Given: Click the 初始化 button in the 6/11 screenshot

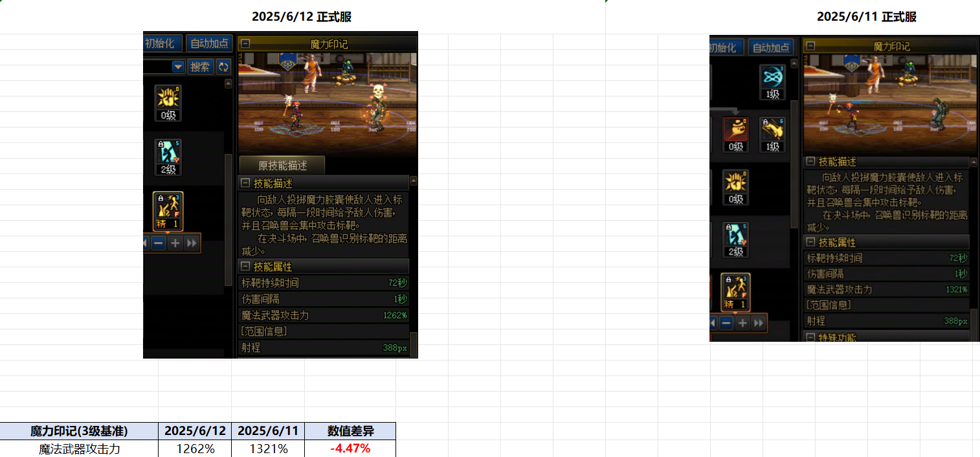Looking at the screenshot, I should click(x=726, y=47).
